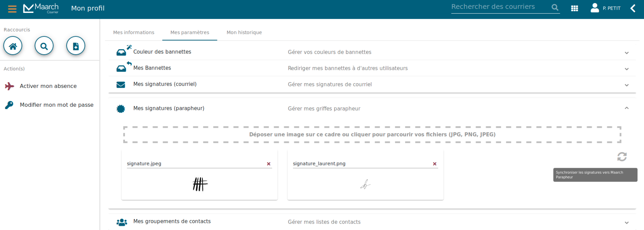
Task: Delete signature.jpeg
Action: click(269, 164)
